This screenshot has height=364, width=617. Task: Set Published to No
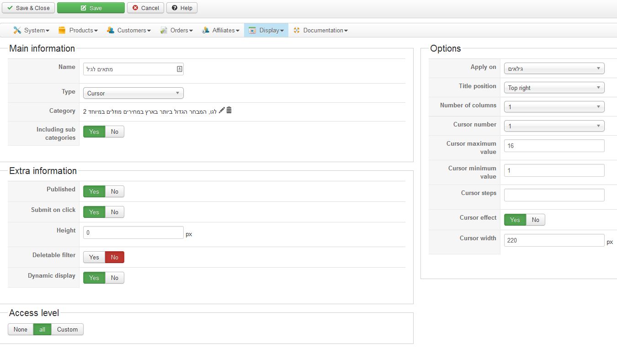click(x=115, y=192)
